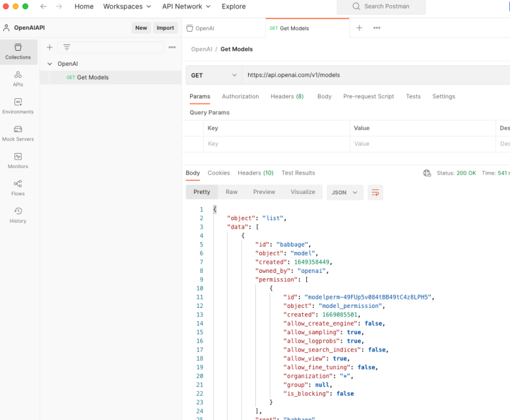Open the API Network dropdown menu

186,7
